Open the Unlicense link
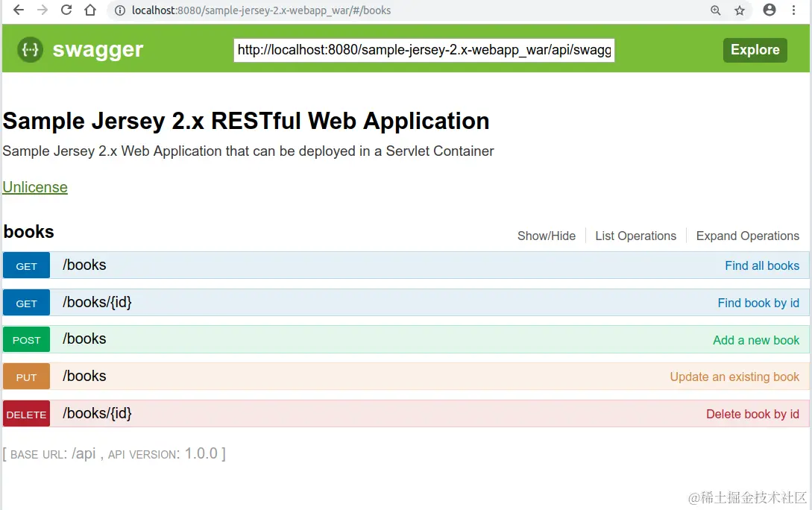Screen dimensions: 812x510 [35, 187]
